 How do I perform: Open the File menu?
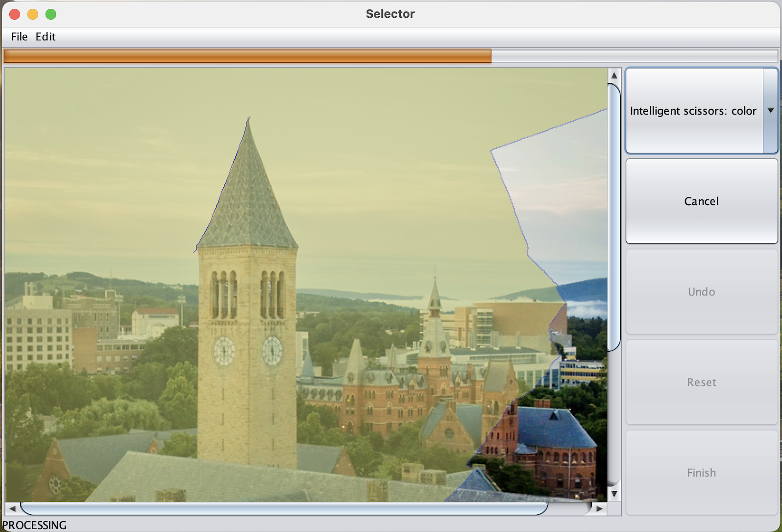(19, 37)
